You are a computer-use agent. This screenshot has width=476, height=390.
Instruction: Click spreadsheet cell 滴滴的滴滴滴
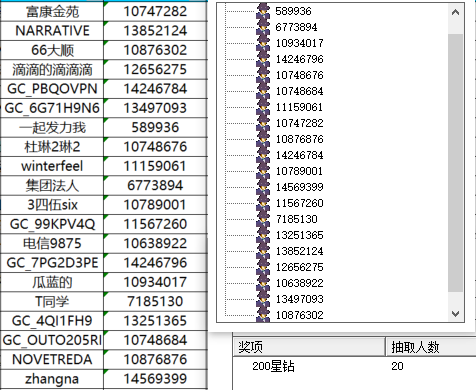[52, 70]
